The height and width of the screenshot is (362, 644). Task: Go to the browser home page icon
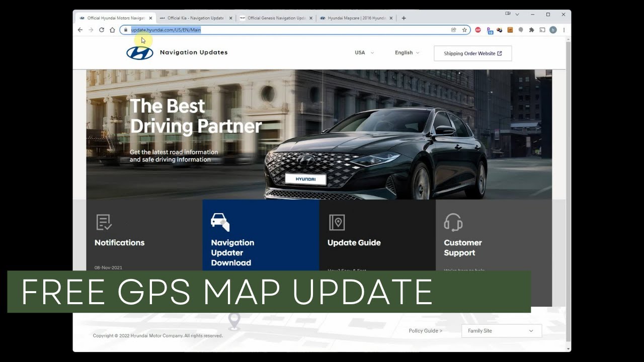[x=112, y=30]
